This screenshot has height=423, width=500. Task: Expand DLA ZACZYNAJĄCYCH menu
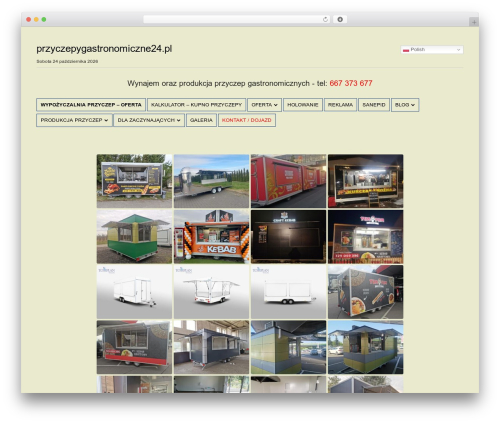pyautogui.click(x=149, y=120)
